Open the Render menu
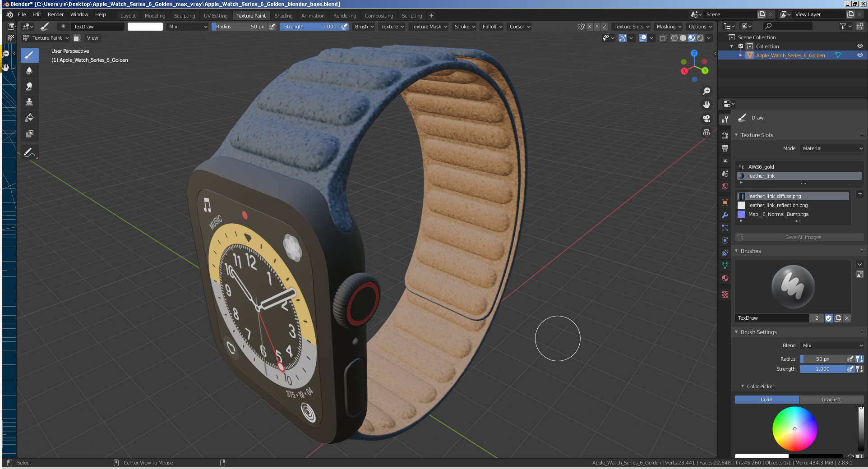Screen dimensions: 868x469 55,14
